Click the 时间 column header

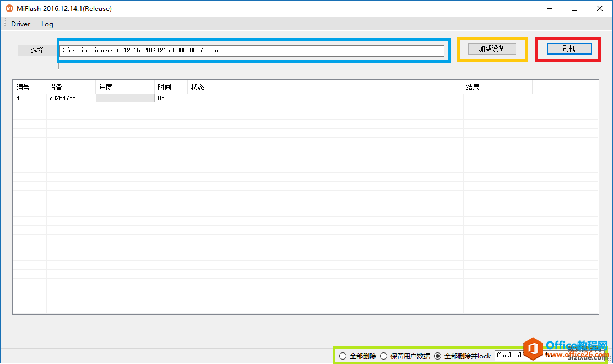[x=171, y=87]
